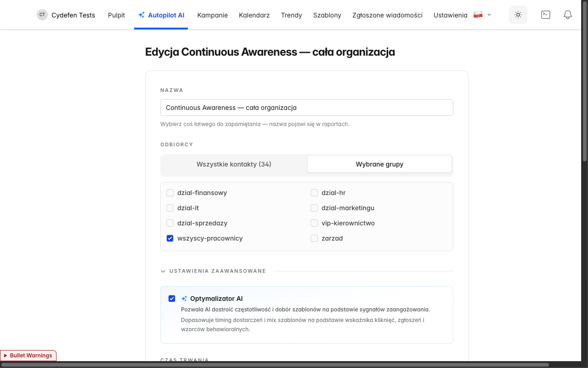Open Szablony tab
Image resolution: width=588 pixels, height=368 pixels.
point(327,15)
